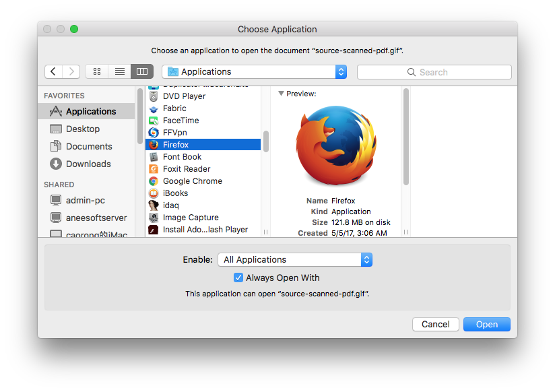Open the Applications location dropdown

(254, 71)
